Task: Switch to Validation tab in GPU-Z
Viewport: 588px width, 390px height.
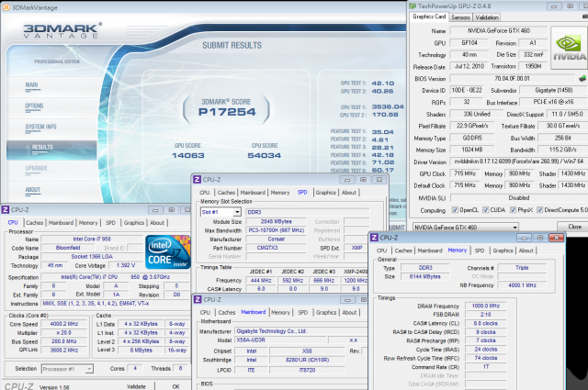Action: pyautogui.click(x=487, y=17)
